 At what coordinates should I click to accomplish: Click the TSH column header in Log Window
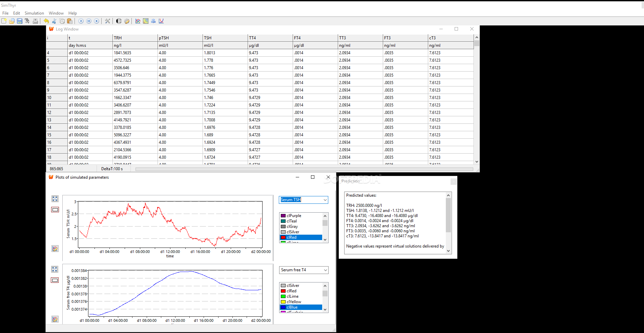click(x=225, y=38)
